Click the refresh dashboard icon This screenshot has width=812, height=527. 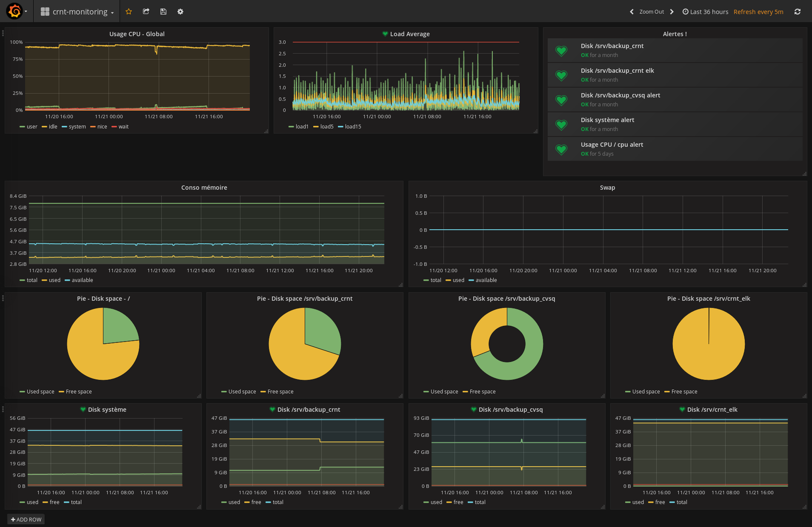coord(797,12)
